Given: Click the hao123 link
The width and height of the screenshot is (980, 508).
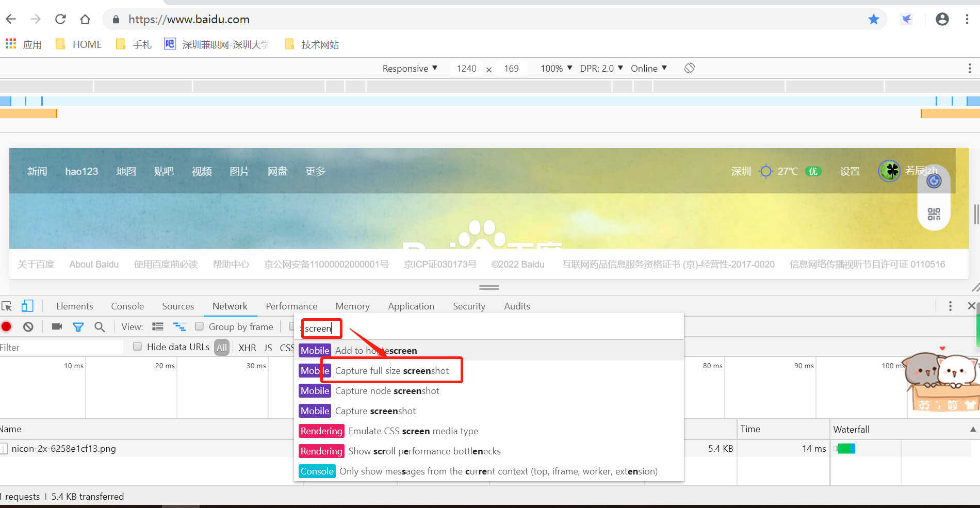Looking at the screenshot, I should click(x=81, y=171).
